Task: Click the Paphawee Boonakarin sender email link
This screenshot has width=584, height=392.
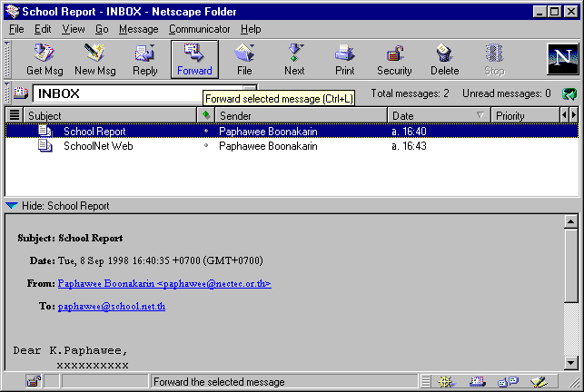Action: [164, 284]
